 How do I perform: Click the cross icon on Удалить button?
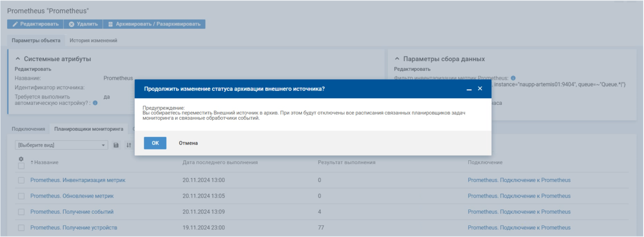(72, 24)
